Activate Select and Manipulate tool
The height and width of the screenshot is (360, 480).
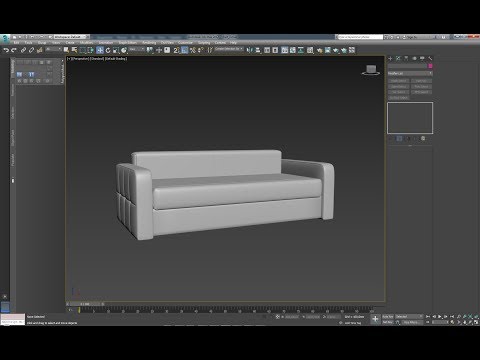tap(159, 50)
